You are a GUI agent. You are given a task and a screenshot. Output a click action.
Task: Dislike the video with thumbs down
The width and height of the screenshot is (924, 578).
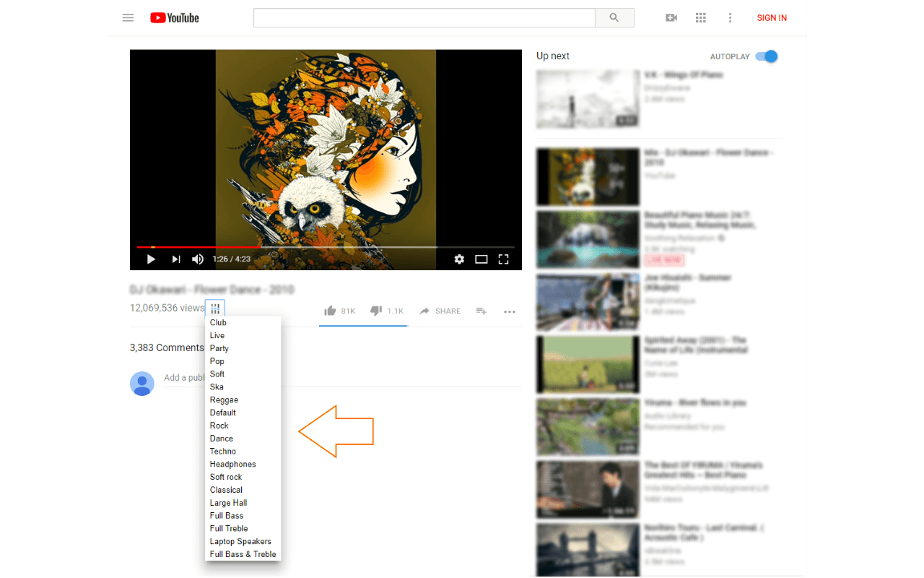coord(387,311)
